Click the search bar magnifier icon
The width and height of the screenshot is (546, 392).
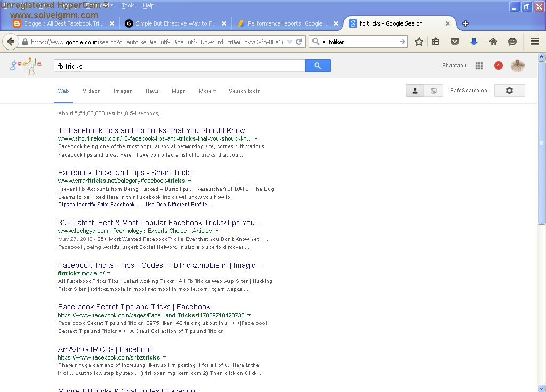tap(316, 42)
